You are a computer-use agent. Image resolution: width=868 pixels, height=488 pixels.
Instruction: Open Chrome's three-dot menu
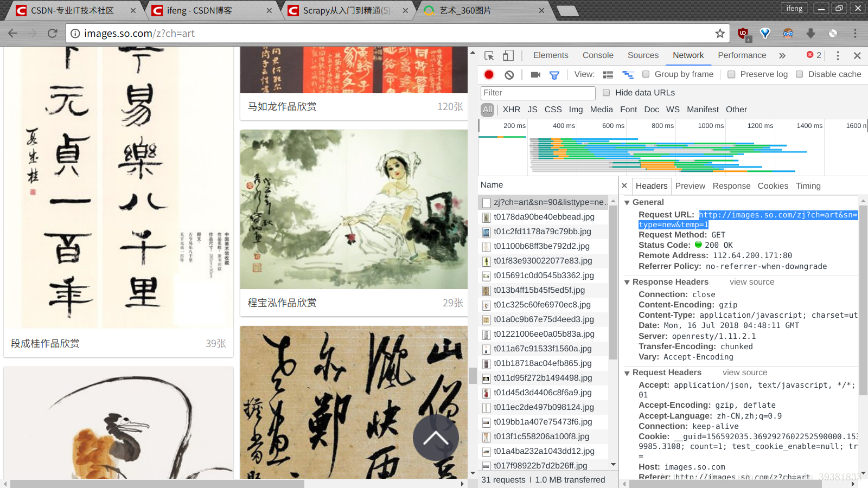(855, 33)
